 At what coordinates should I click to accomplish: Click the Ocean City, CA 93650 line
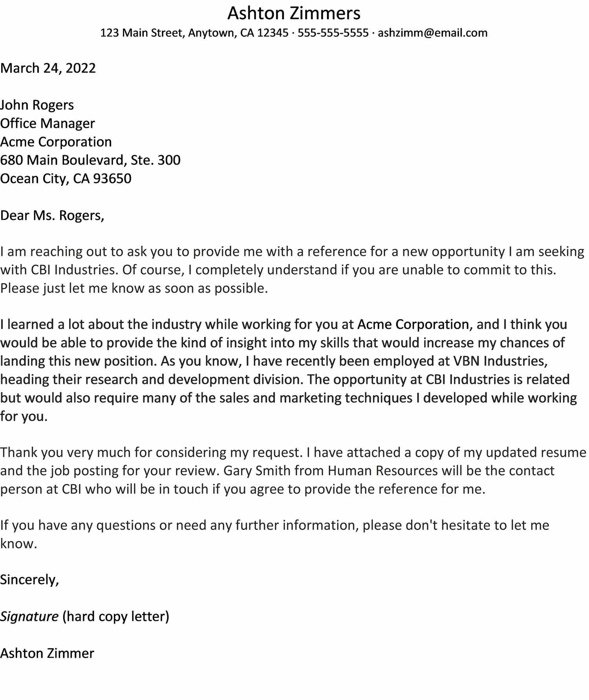point(66,178)
